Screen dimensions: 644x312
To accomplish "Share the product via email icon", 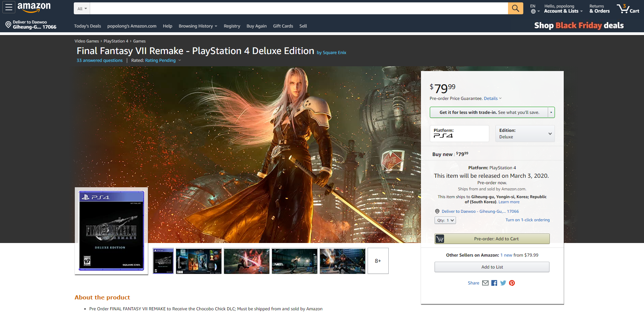I will tap(485, 283).
